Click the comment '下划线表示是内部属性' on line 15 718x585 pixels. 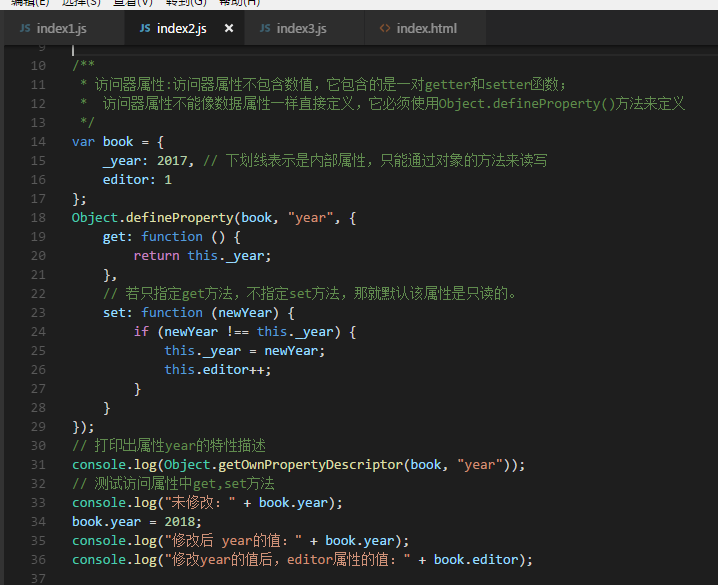tap(295, 161)
